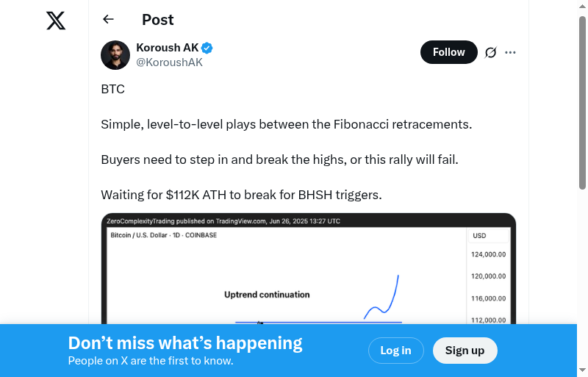Click the vertical scrollbar thumb
Image resolution: width=588 pixels, height=377 pixels.
[x=582, y=103]
